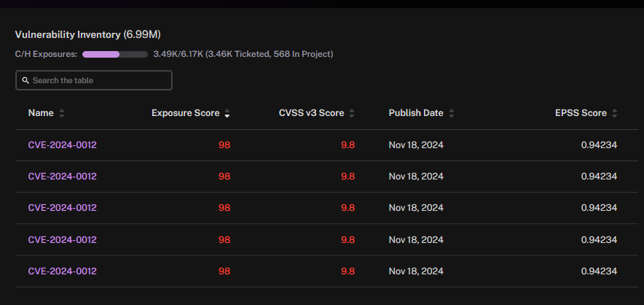The width and height of the screenshot is (644, 305).
Task: Open third CVE-2024-0012 link
Action: (x=63, y=208)
